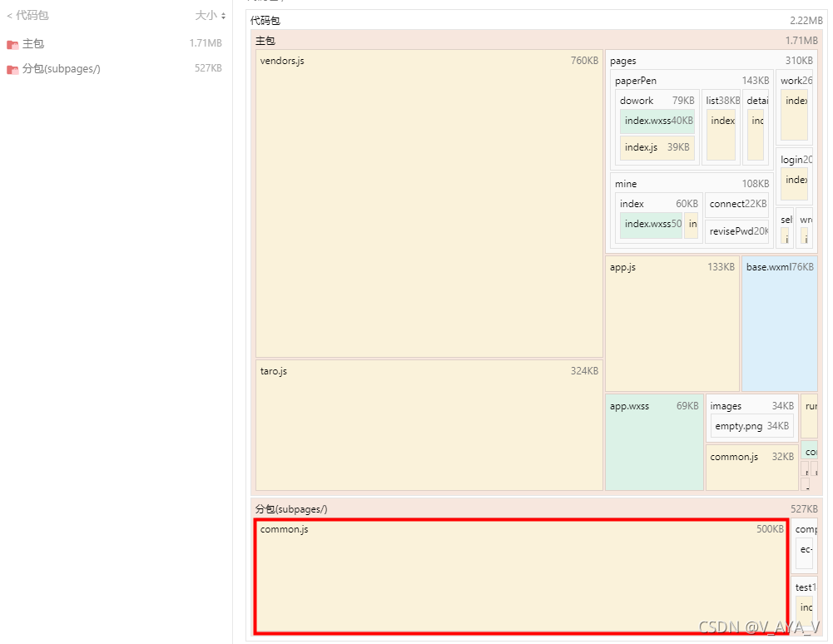Image resolution: width=833 pixels, height=644 pixels.
Task: Click the 代码包 2.22MB treemap header
Action: tap(537, 21)
